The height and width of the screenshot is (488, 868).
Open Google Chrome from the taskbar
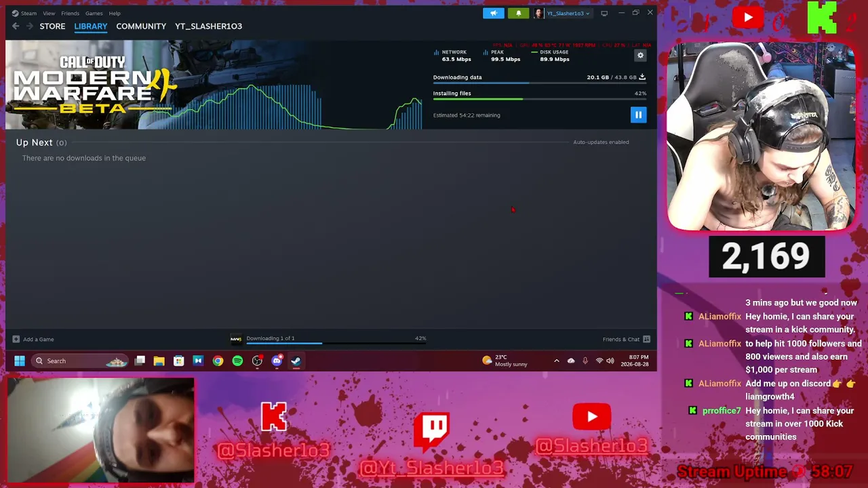click(218, 361)
